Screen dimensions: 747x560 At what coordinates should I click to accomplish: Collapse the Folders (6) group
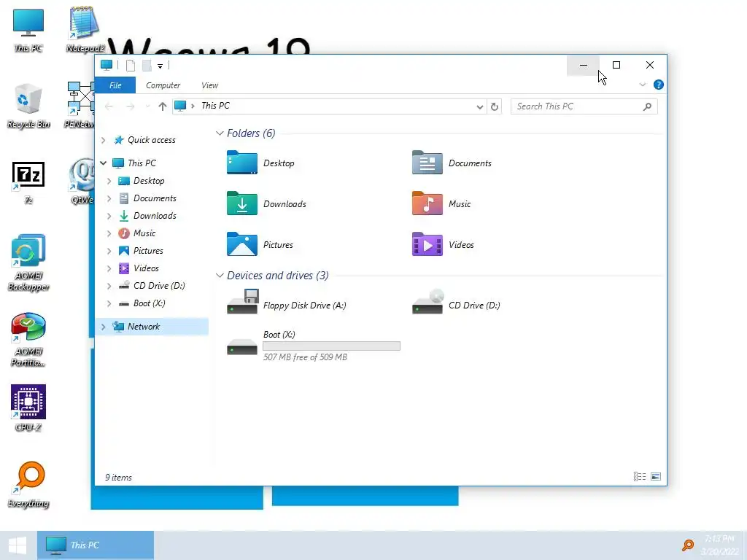pos(220,133)
